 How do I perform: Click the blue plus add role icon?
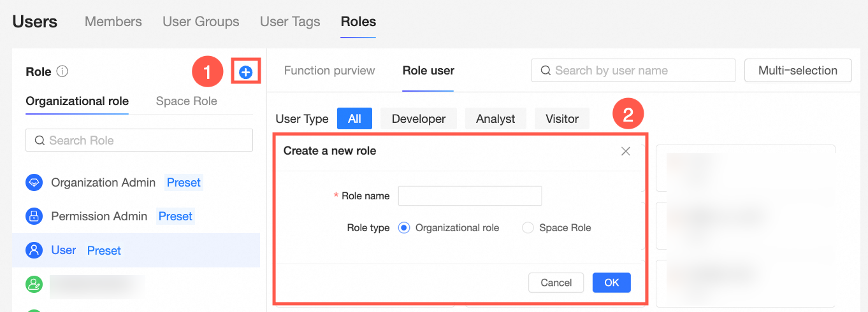point(245,73)
